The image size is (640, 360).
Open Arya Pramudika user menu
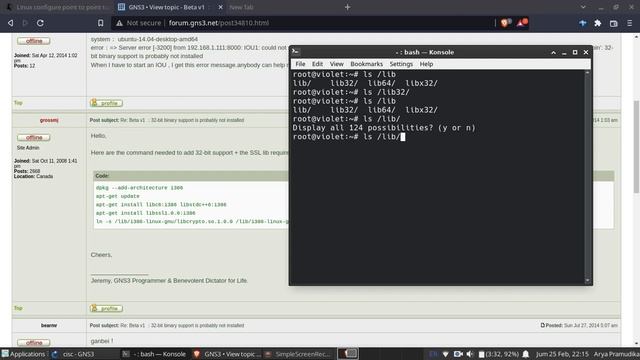click(x=616, y=354)
